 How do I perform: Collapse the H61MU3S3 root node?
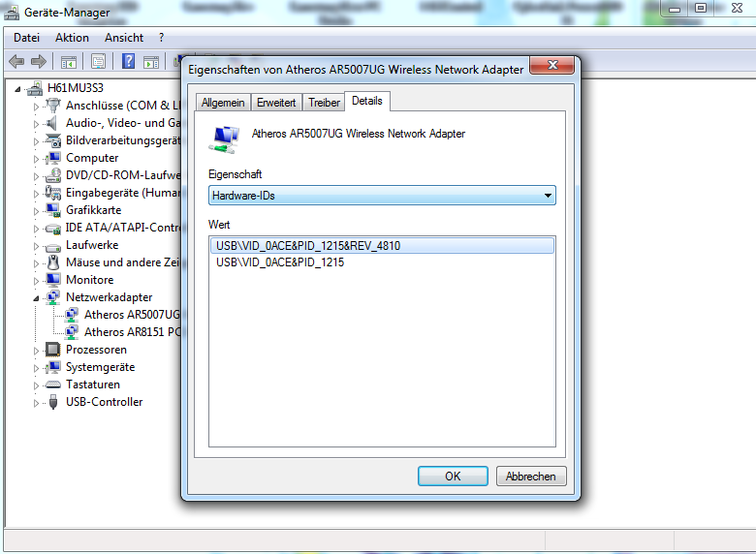coord(17,89)
